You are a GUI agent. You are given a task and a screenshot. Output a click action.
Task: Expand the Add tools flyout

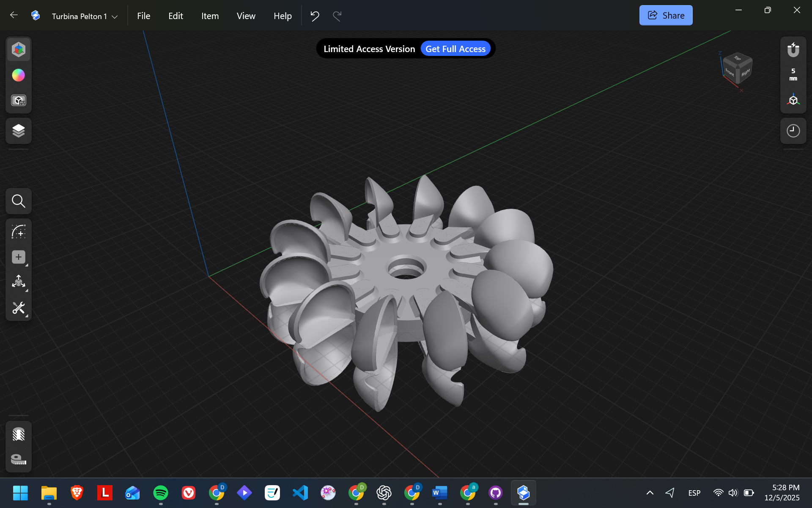pos(19,257)
